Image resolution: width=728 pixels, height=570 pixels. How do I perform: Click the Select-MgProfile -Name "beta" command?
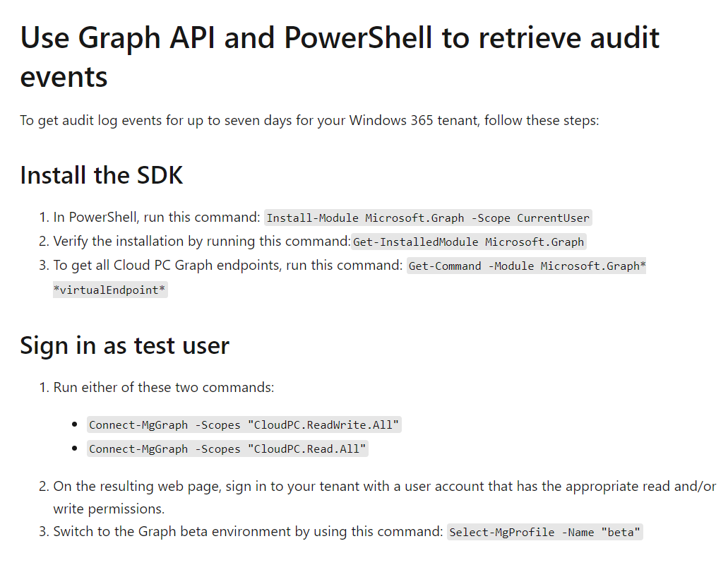coord(544,532)
